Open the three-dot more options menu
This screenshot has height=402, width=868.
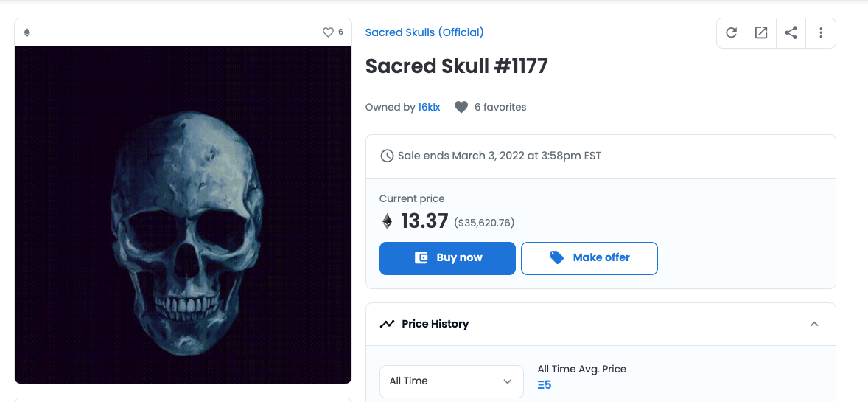(x=821, y=33)
